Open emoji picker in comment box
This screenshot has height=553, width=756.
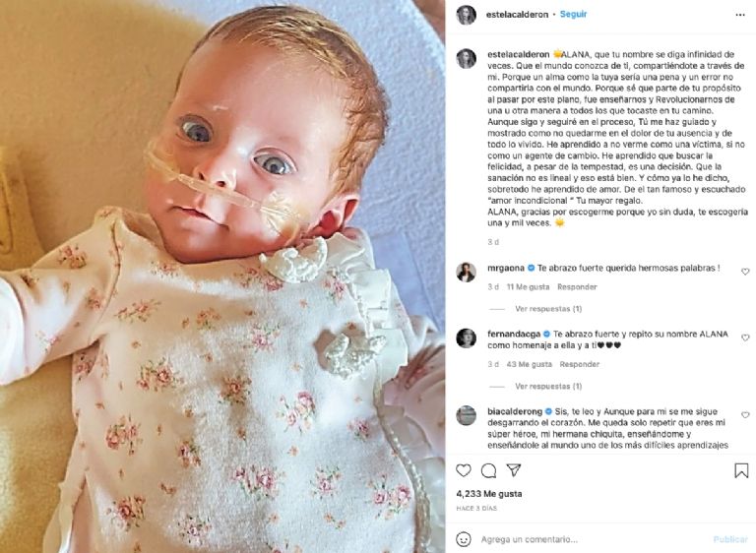[464, 539]
